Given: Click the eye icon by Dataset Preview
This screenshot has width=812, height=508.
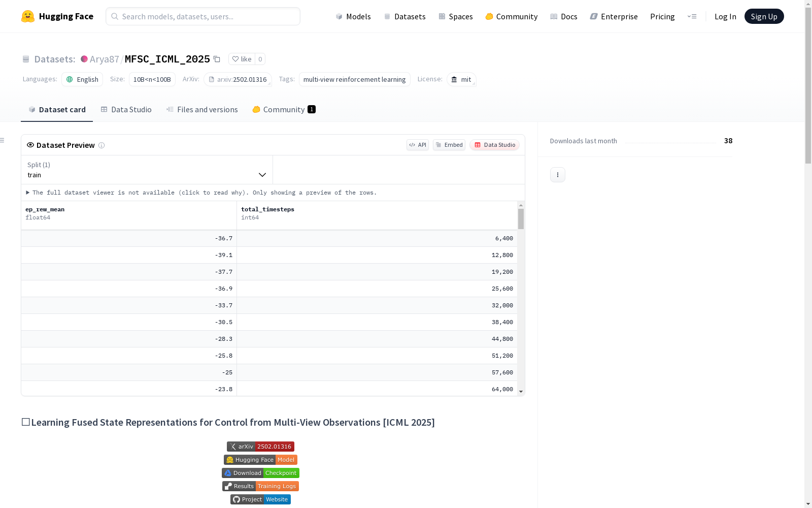Looking at the screenshot, I should tap(30, 145).
